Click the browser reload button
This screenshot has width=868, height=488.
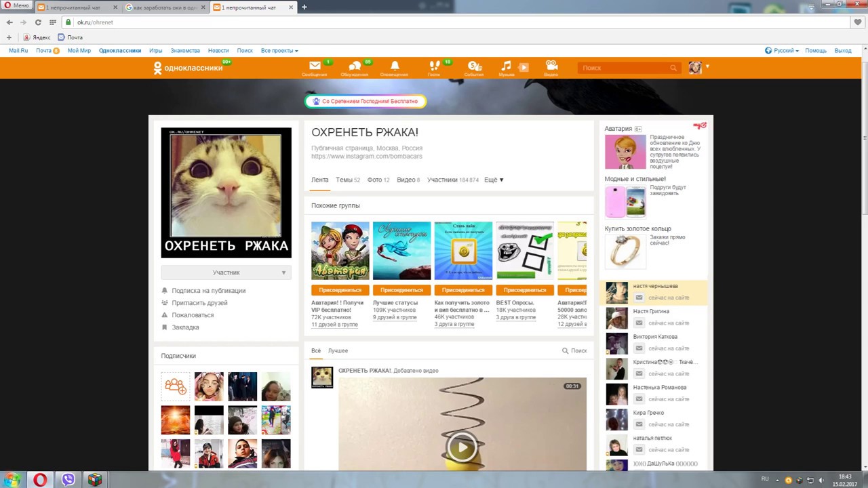38,22
